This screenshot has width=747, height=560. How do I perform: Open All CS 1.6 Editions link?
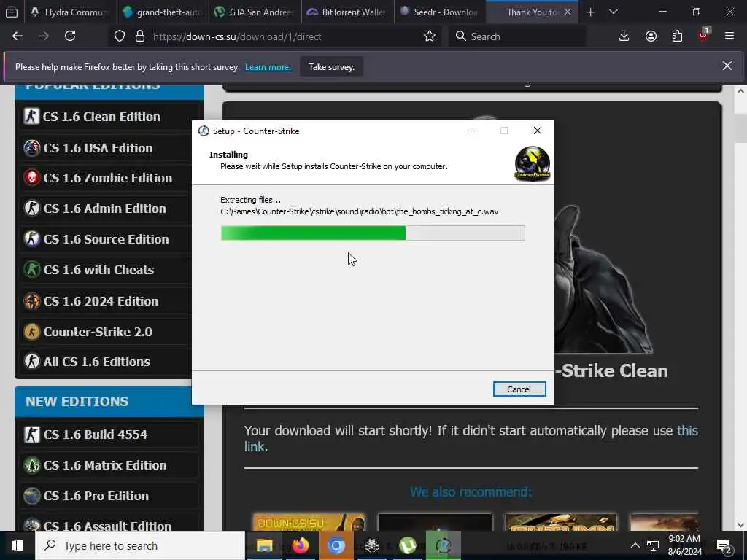(x=96, y=362)
